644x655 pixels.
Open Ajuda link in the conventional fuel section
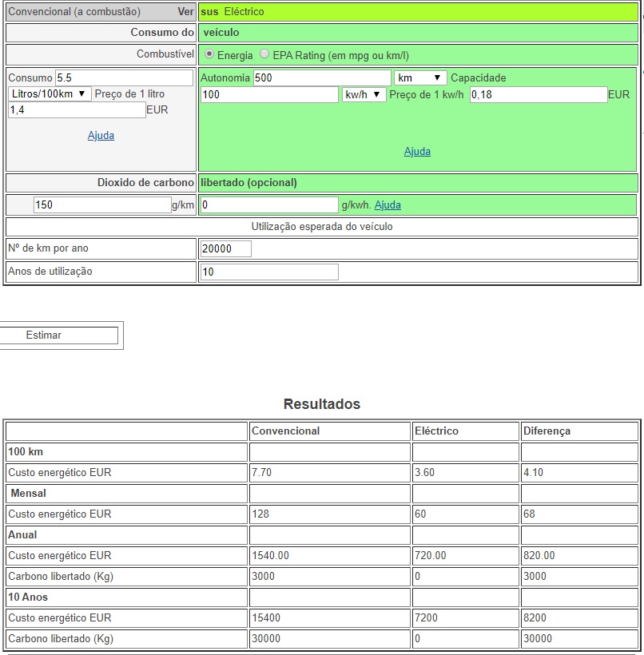point(101,136)
